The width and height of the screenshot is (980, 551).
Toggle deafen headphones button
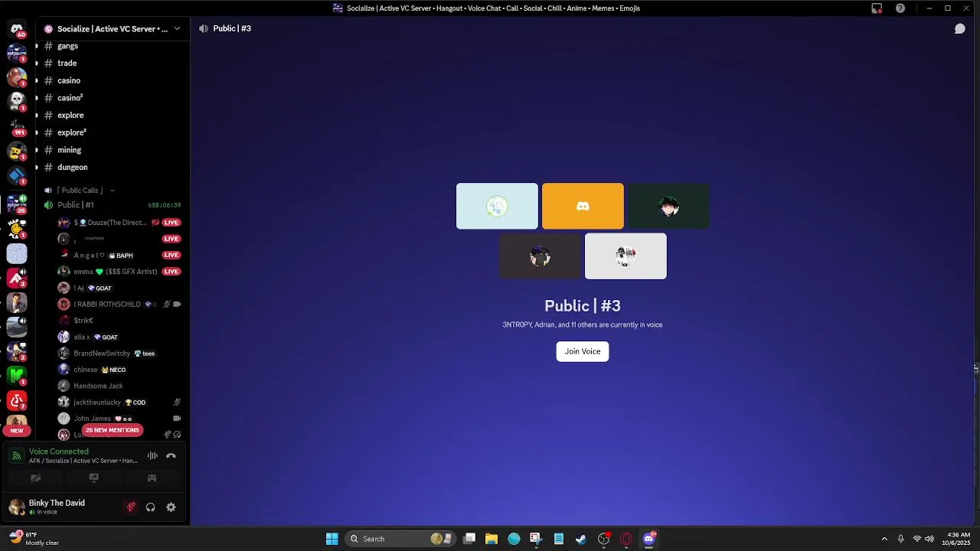click(x=151, y=507)
